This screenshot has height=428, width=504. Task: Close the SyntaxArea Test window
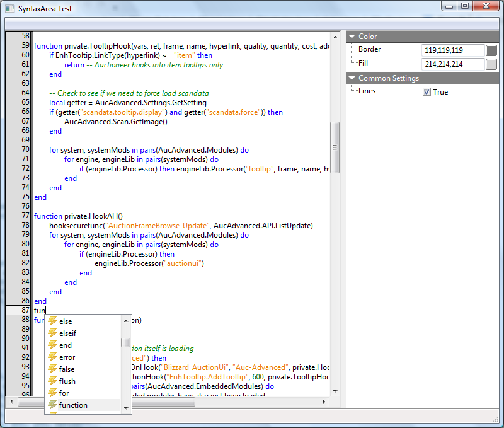pos(486,6)
